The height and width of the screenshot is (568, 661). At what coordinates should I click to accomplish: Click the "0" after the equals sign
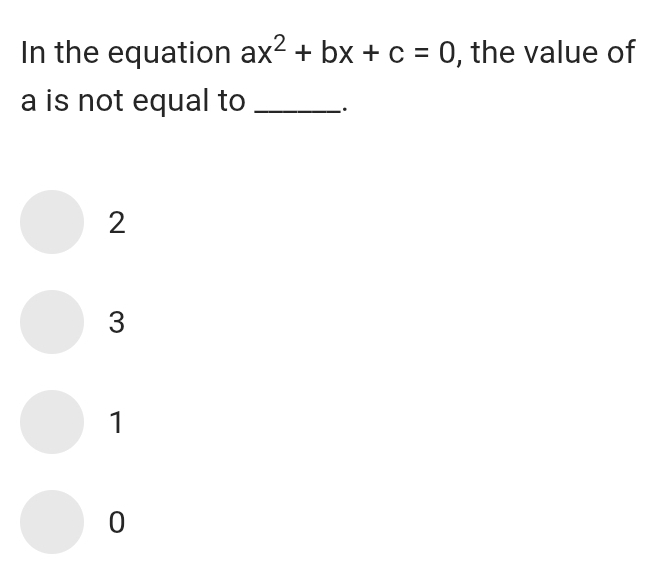[x=448, y=53]
